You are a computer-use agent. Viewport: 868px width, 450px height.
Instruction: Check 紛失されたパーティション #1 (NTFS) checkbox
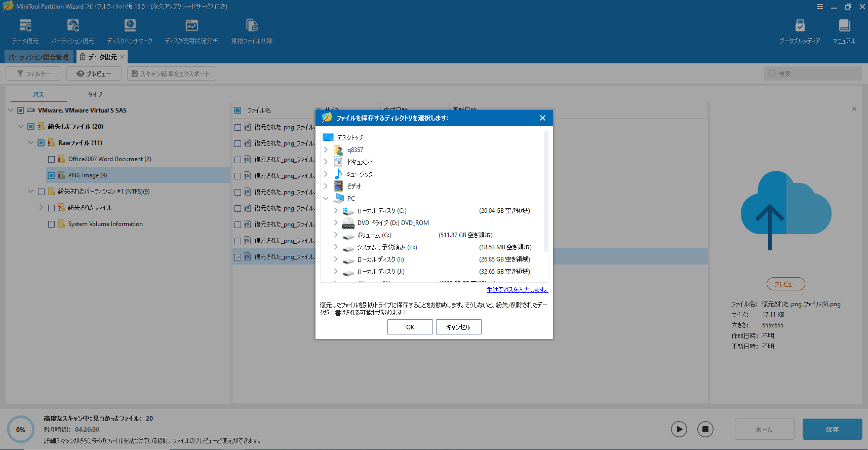(41, 192)
